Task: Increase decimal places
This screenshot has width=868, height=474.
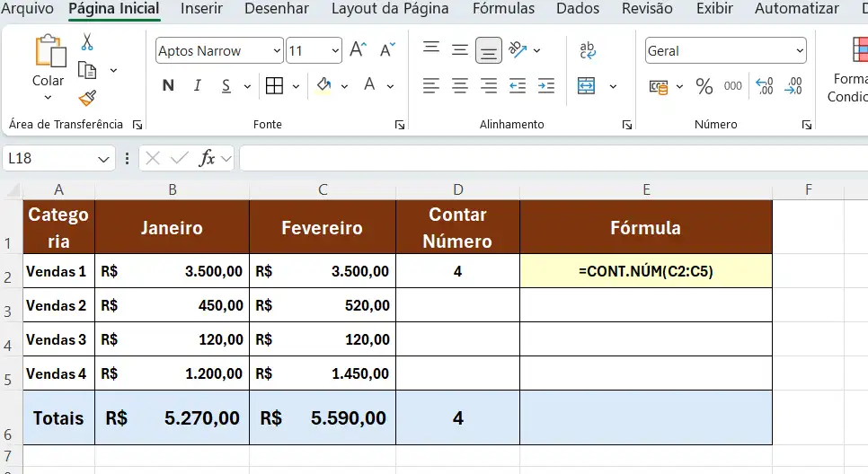Action: (x=765, y=86)
